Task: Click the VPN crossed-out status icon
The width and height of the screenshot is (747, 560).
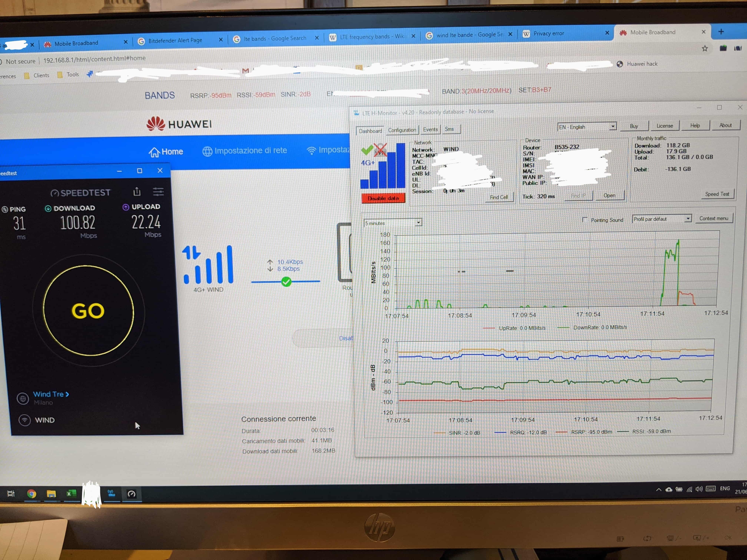Action: (380, 150)
